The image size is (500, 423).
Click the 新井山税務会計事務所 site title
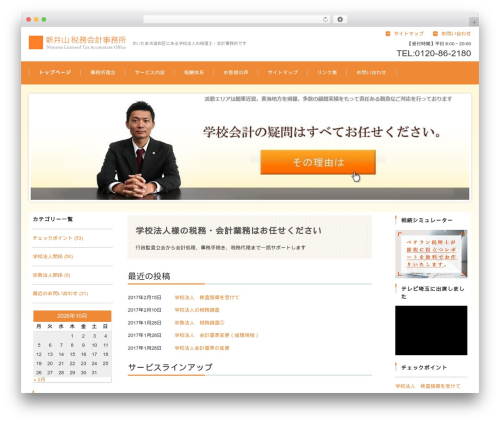pos(86,40)
